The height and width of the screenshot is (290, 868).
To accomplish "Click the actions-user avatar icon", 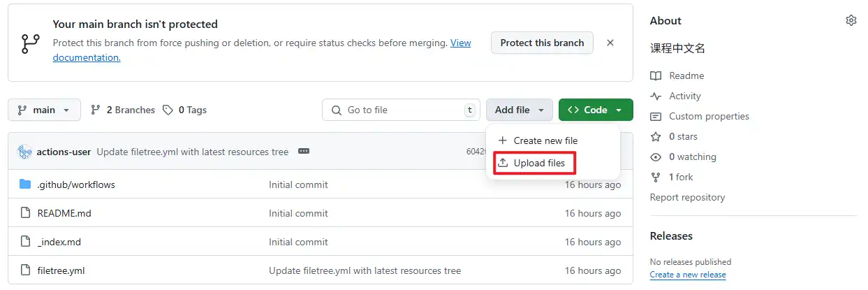I will click(x=25, y=152).
